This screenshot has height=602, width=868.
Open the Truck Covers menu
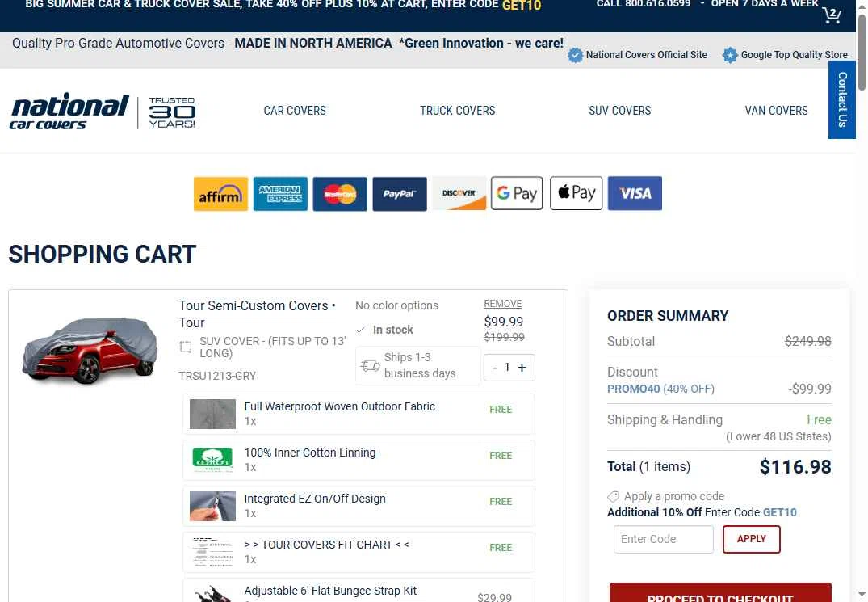click(457, 111)
